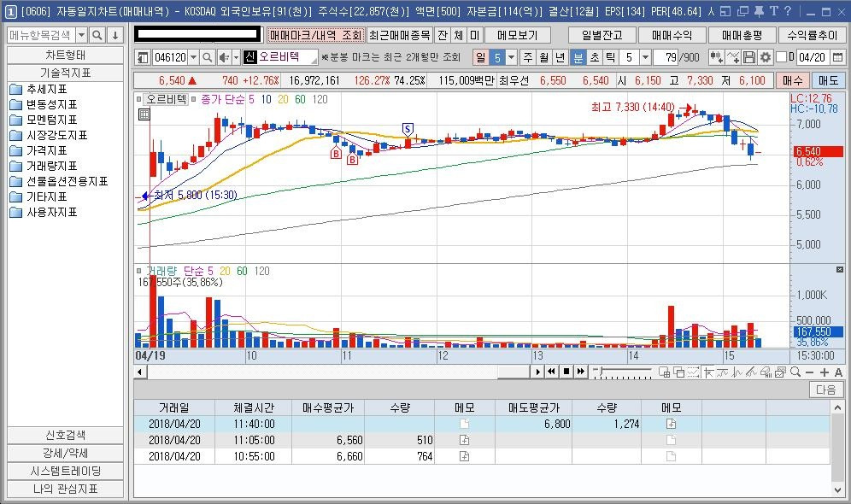Toggle the D checkbox beside date field
The height and width of the screenshot is (504, 851).
[x=782, y=57]
